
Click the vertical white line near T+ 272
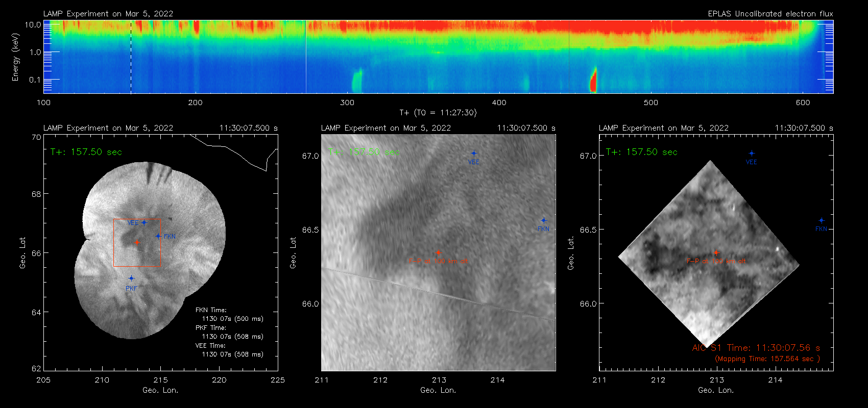tap(306, 57)
